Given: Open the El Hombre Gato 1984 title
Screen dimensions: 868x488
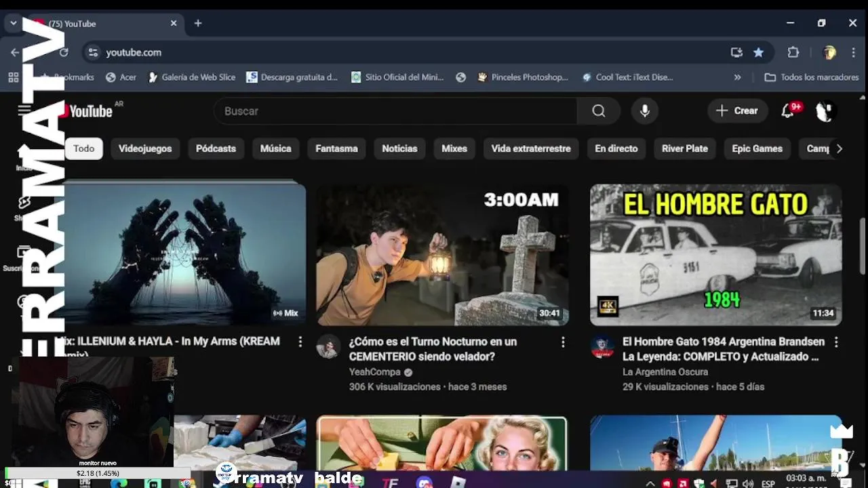Looking at the screenshot, I should pos(723,349).
